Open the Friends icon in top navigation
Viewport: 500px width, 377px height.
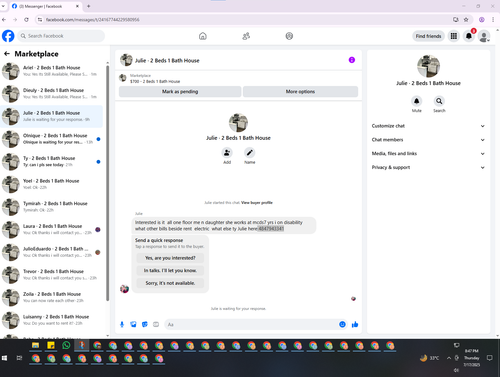tap(246, 36)
